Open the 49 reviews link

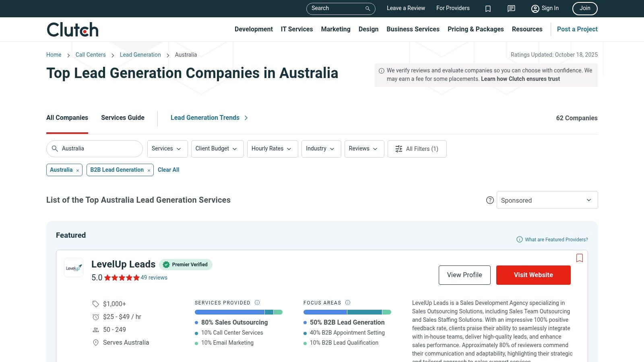[154, 278]
